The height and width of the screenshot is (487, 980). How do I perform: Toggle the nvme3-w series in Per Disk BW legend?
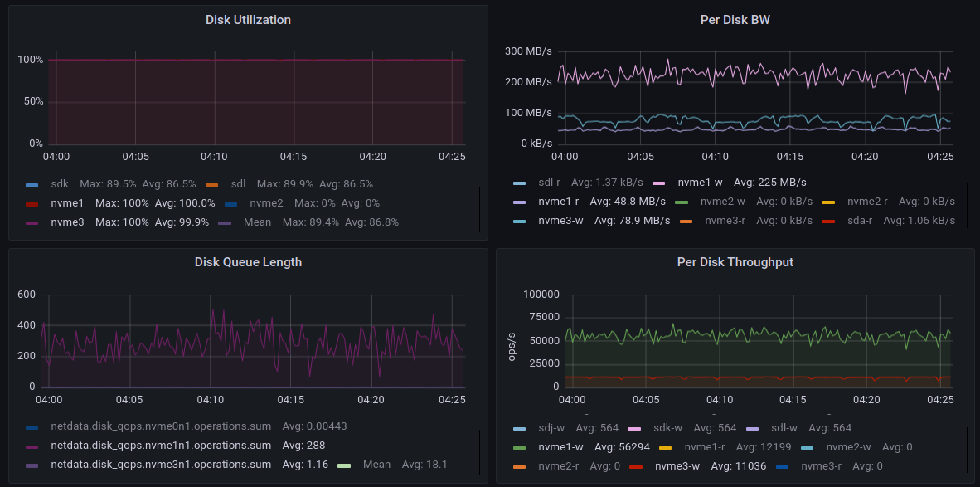(562, 221)
